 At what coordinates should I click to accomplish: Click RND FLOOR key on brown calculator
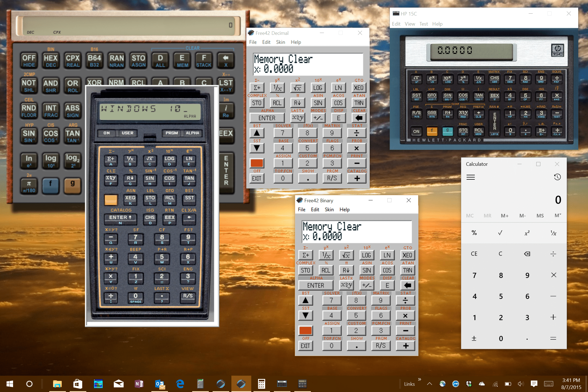[x=29, y=111]
